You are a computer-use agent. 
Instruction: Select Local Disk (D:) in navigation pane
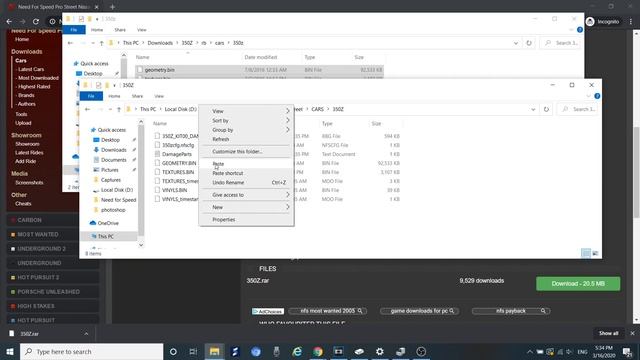point(117,190)
